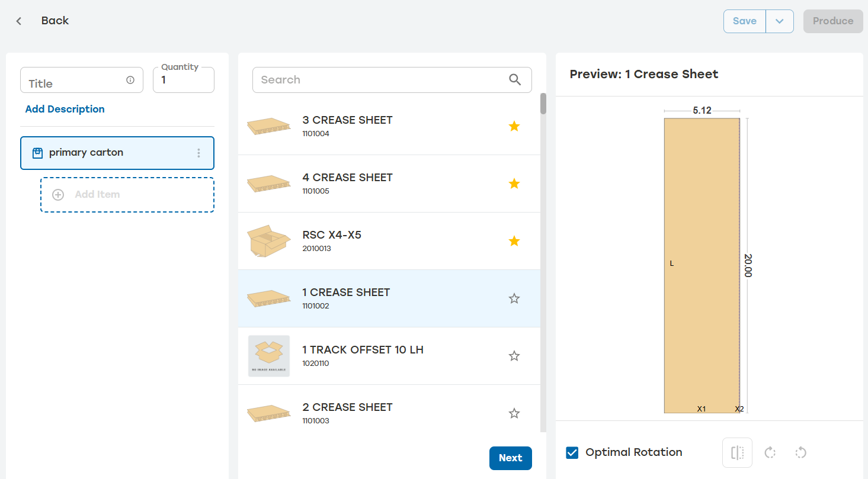Click the primary carton box icon
Image resolution: width=868 pixels, height=479 pixels.
37,153
